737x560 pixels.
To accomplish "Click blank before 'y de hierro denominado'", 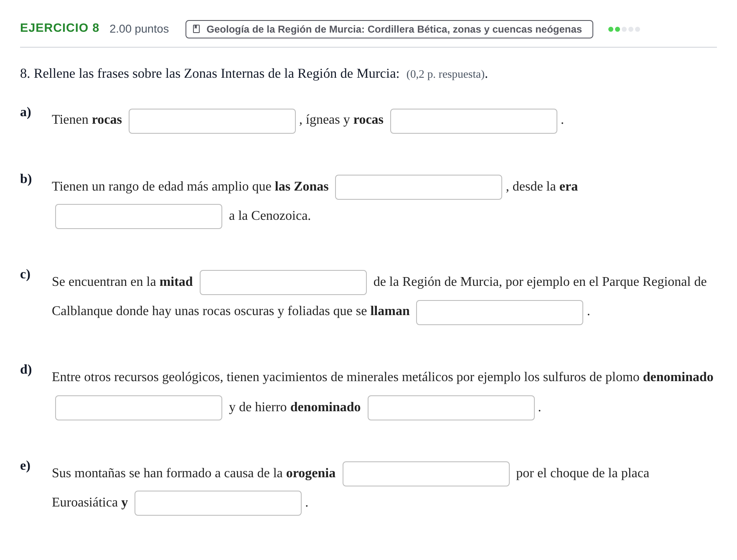I will 139,408.
